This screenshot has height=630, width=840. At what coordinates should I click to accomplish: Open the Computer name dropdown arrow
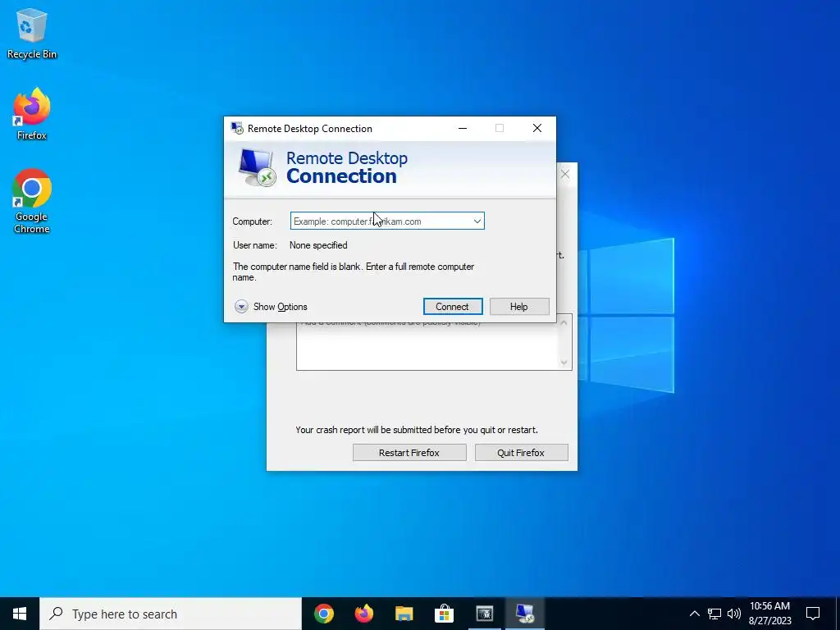pyautogui.click(x=477, y=221)
